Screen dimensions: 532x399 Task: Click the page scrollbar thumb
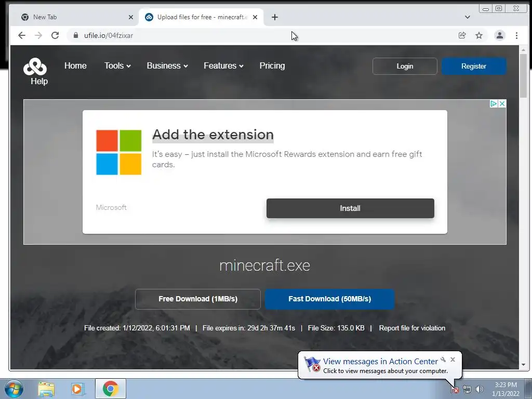click(523, 75)
